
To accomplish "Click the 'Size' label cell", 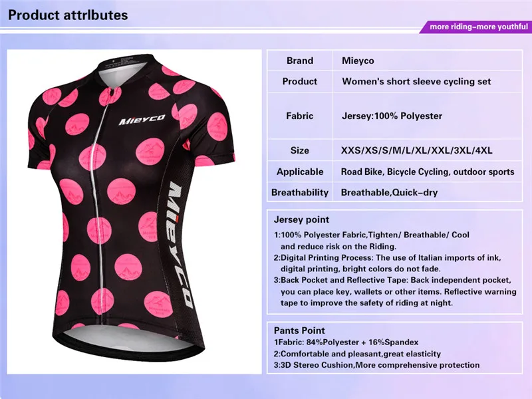I will (x=300, y=150).
